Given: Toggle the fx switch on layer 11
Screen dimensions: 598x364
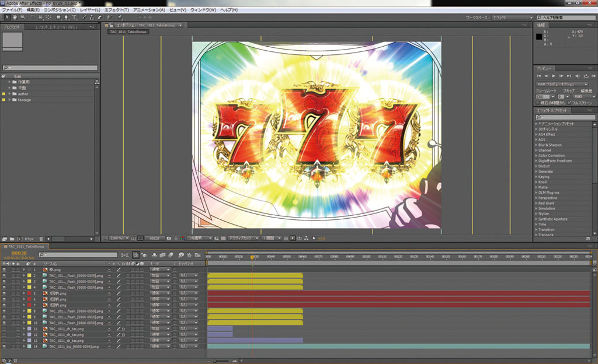Looking at the screenshot, I should coord(124,328).
